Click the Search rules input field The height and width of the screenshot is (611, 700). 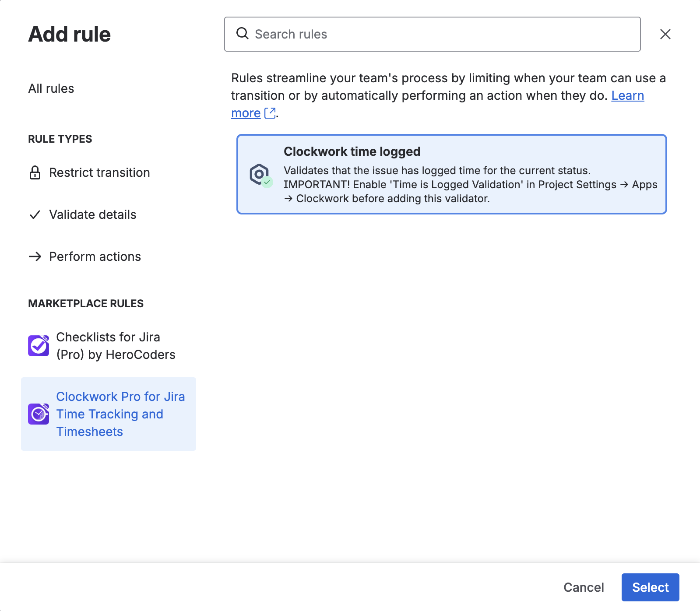433,34
